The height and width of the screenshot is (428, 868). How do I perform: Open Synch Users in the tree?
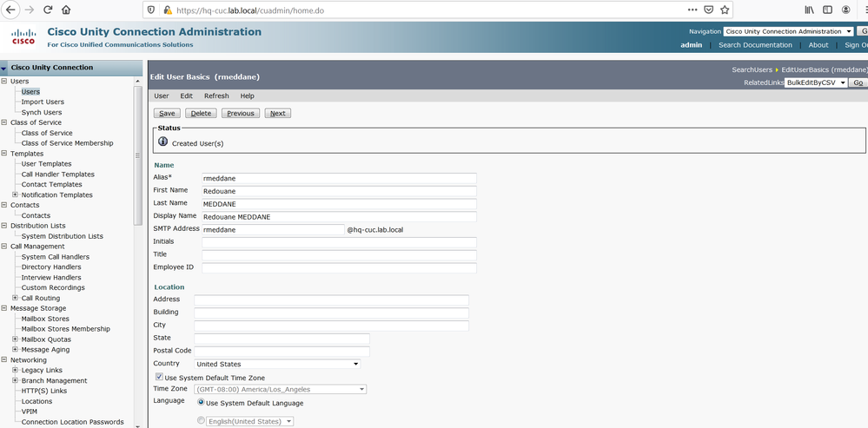42,112
